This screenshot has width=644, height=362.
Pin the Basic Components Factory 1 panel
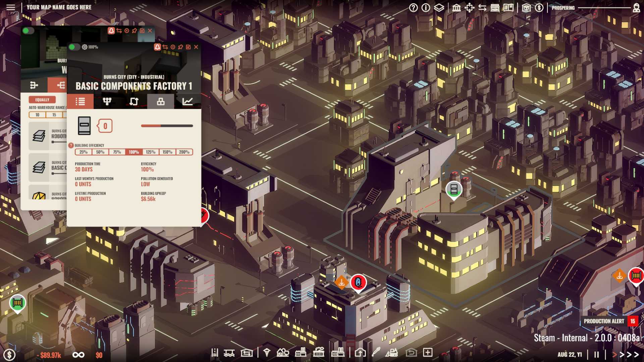181,47
